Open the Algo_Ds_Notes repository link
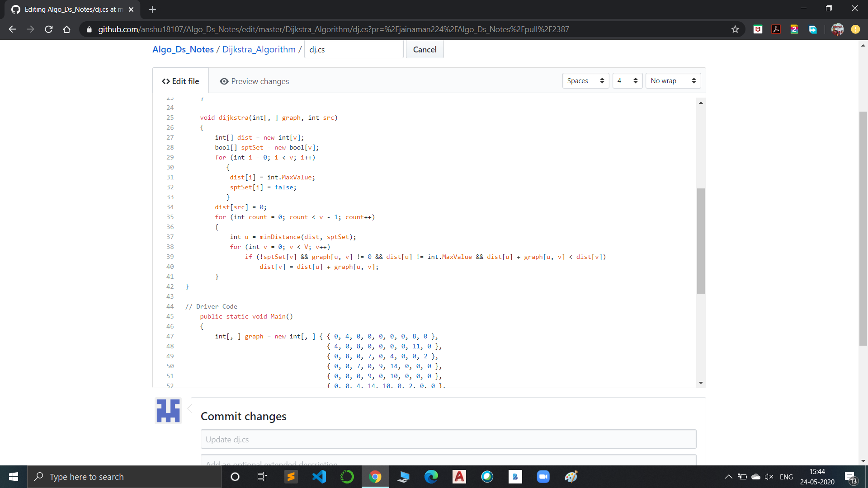 183,49
